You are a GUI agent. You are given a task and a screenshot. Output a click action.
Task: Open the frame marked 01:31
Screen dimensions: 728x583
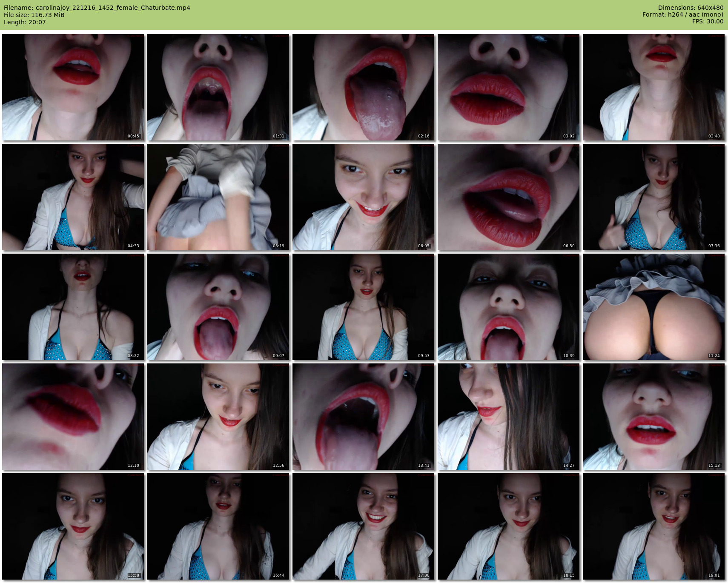click(x=218, y=87)
